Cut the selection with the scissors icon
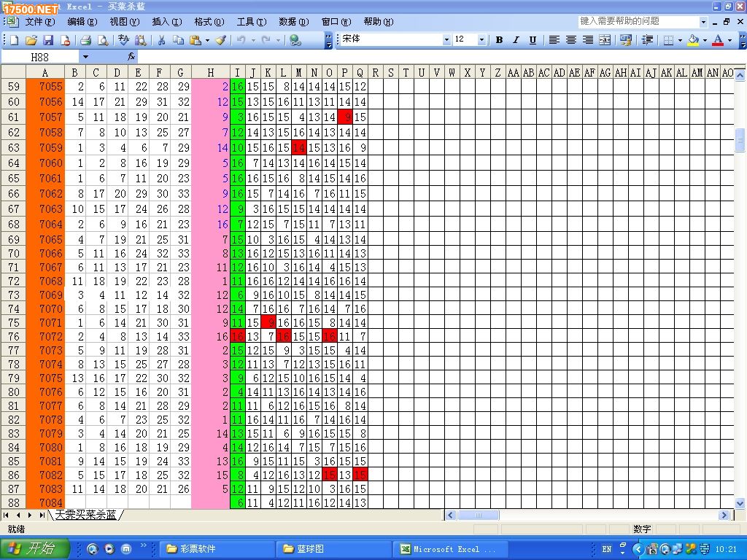Screen dimensions: 747x560 tap(161, 41)
